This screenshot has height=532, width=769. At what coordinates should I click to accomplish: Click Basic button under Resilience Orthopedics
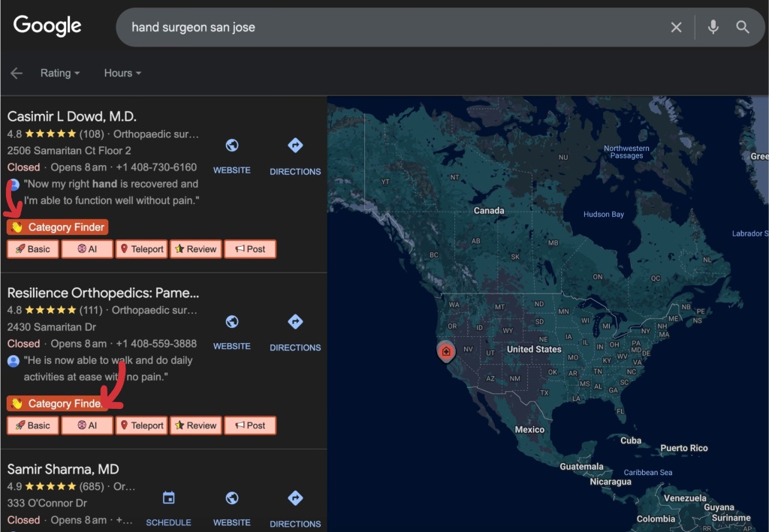pos(33,425)
